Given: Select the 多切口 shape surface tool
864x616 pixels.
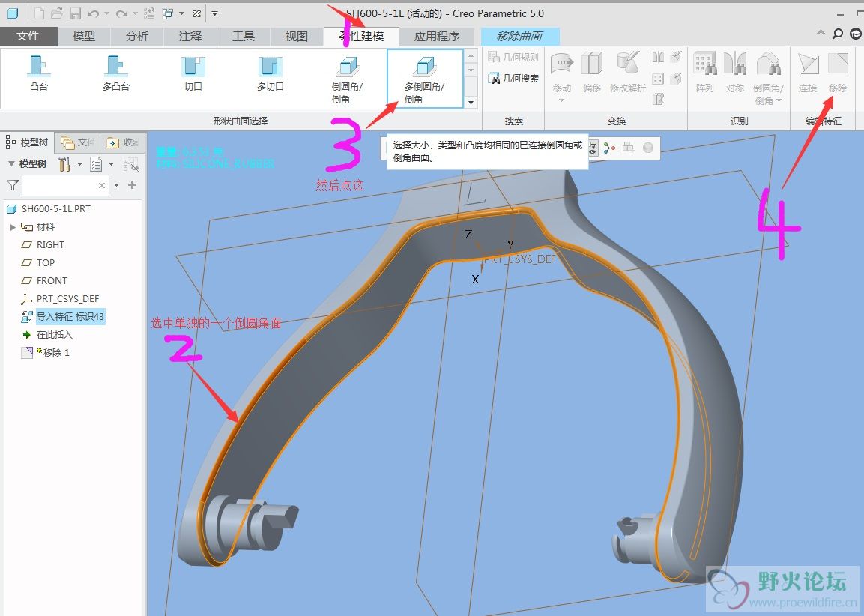Looking at the screenshot, I should click(x=270, y=73).
